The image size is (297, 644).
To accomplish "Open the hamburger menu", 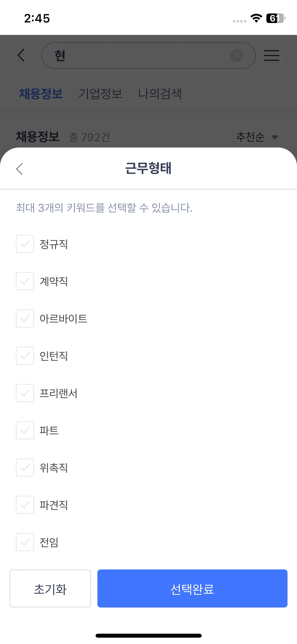I will [272, 56].
